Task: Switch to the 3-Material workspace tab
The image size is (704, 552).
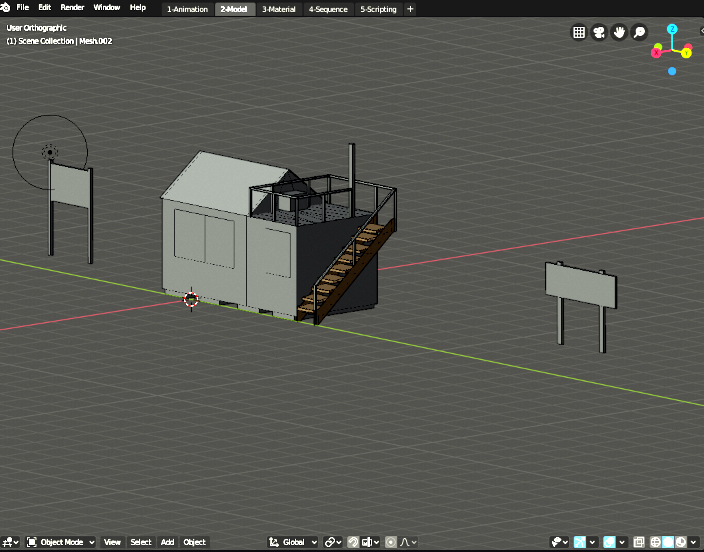Action: 279,9
